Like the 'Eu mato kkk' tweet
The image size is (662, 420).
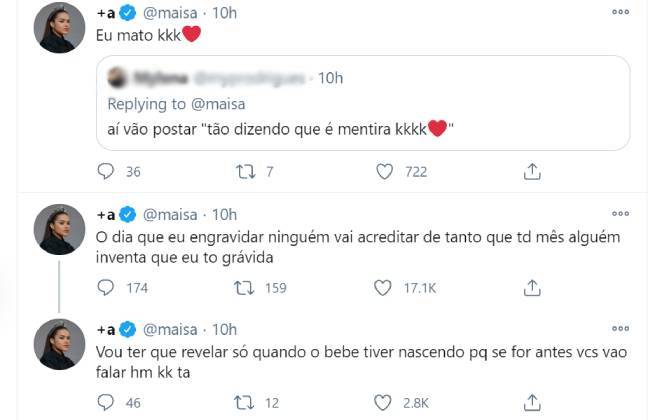point(383,172)
